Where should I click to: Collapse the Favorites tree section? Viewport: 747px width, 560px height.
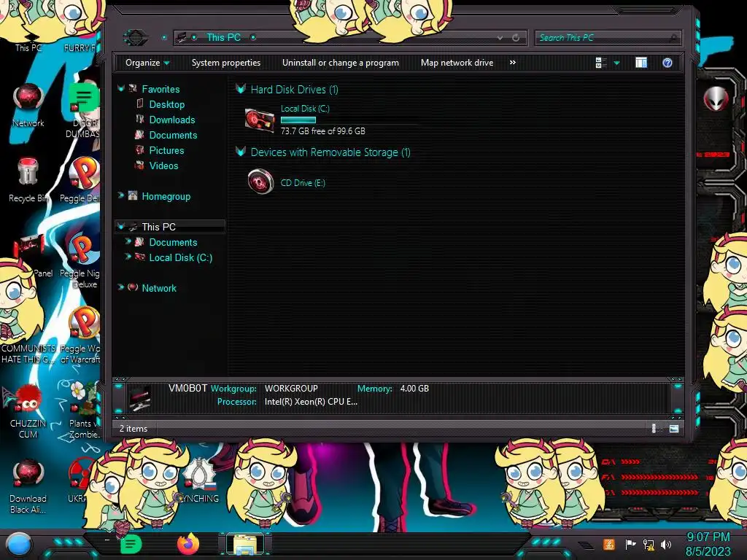pyautogui.click(x=121, y=88)
